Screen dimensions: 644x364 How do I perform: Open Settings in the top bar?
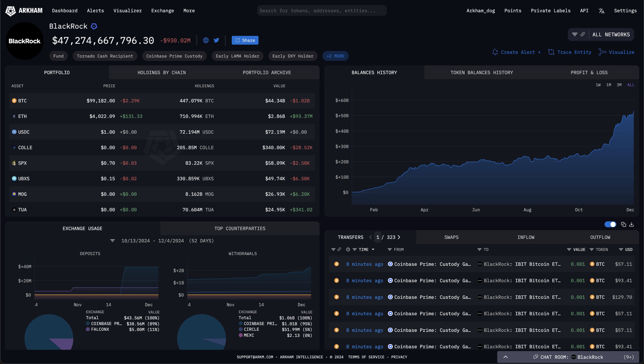tap(625, 11)
